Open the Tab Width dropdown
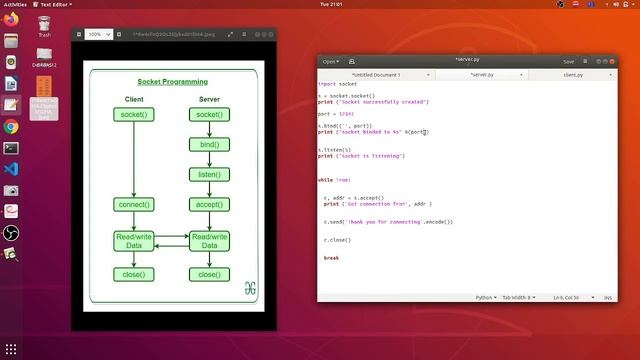The width and height of the screenshot is (640, 360). point(519,298)
